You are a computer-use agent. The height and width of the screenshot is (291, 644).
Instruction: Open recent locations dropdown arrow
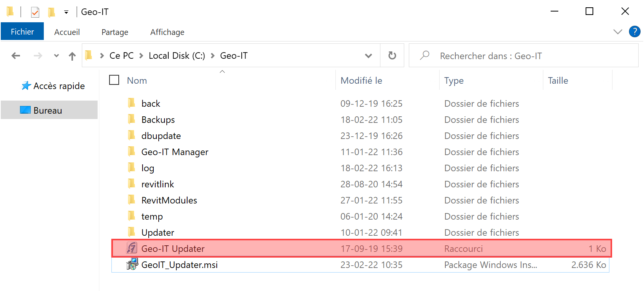56,56
